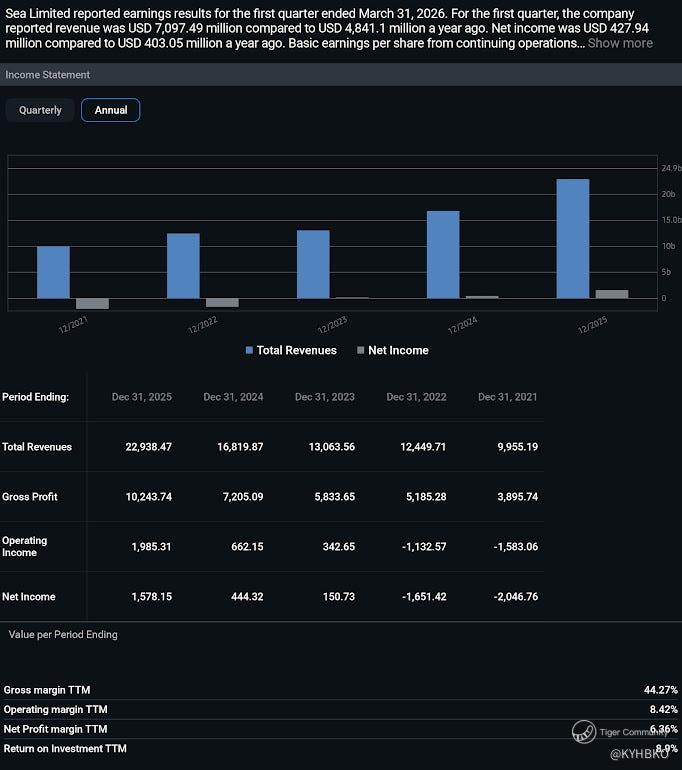Click the Operating margin TTM row
The image size is (682, 770).
(341, 710)
